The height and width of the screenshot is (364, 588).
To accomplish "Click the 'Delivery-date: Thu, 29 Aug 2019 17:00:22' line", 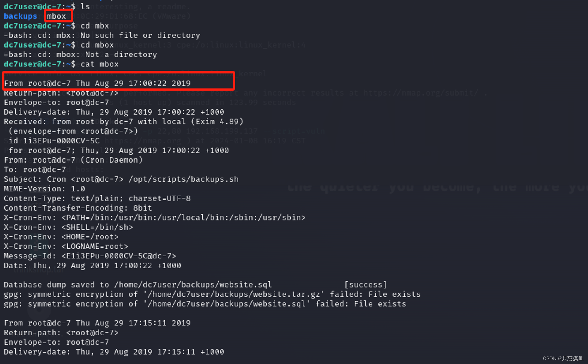I will tap(114, 112).
